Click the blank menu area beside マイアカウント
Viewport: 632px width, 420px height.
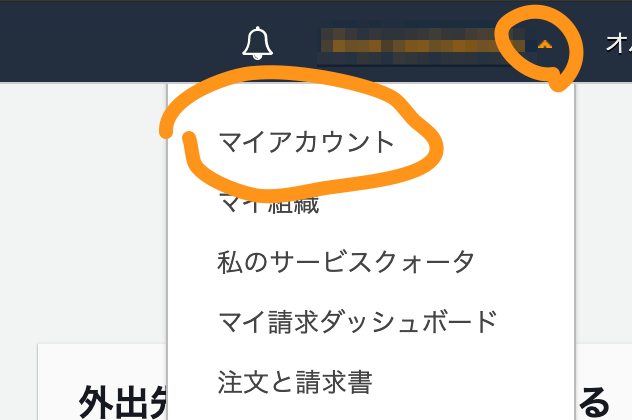coord(504,143)
